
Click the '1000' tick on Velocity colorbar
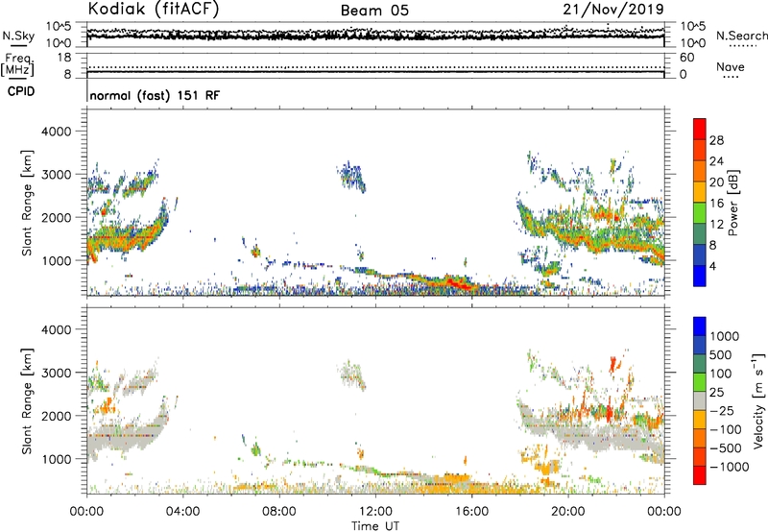click(725, 336)
